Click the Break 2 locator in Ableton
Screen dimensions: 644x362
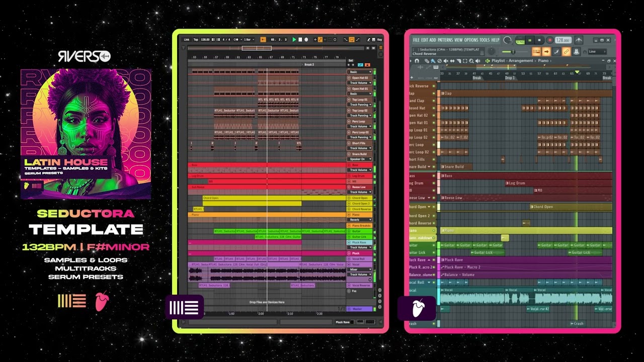pyautogui.click(x=309, y=64)
